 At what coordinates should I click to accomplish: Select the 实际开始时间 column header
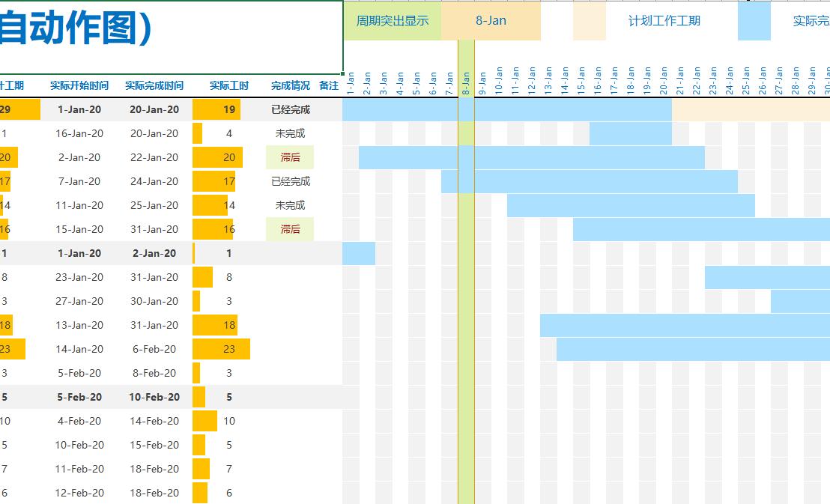click(79, 85)
